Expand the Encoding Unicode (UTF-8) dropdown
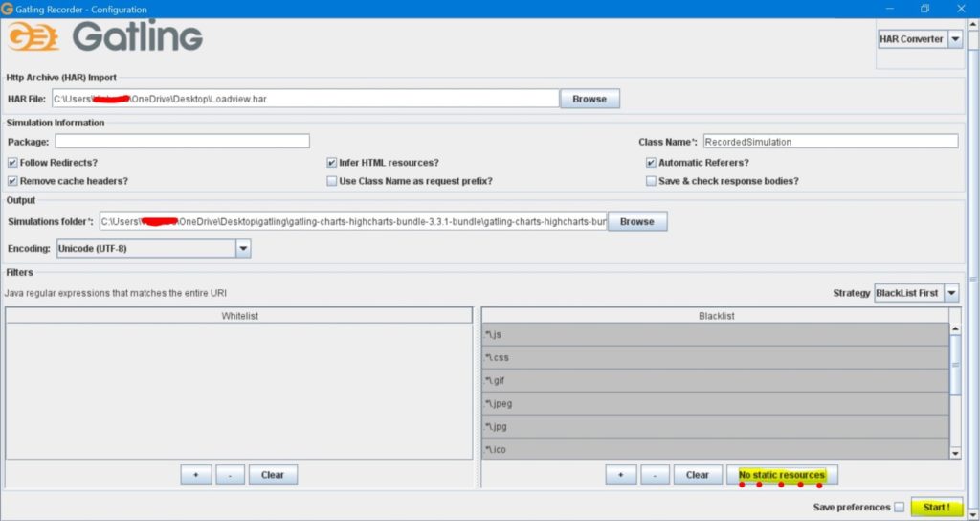The height and width of the screenshot is (521, 980). point(243,249)
